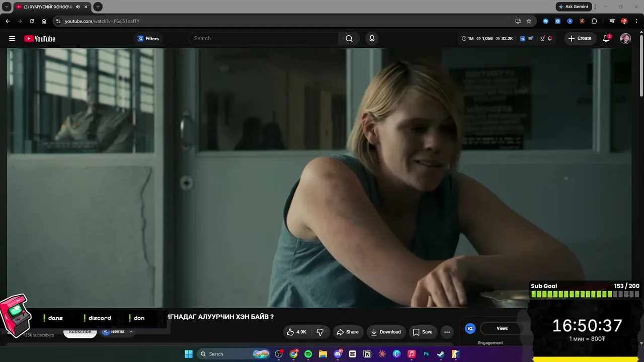Open the YouTube guide hamburger menu
The image size is (644, 362).
point(12,39)
